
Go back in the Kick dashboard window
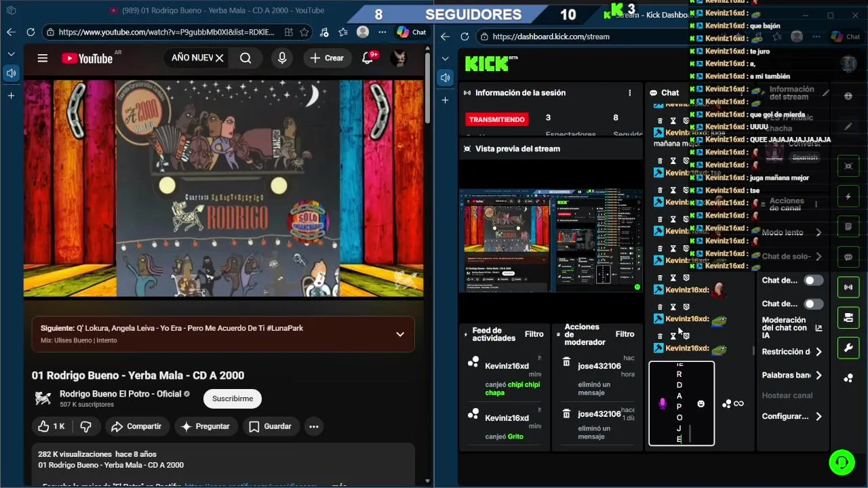tap(446, 37)
